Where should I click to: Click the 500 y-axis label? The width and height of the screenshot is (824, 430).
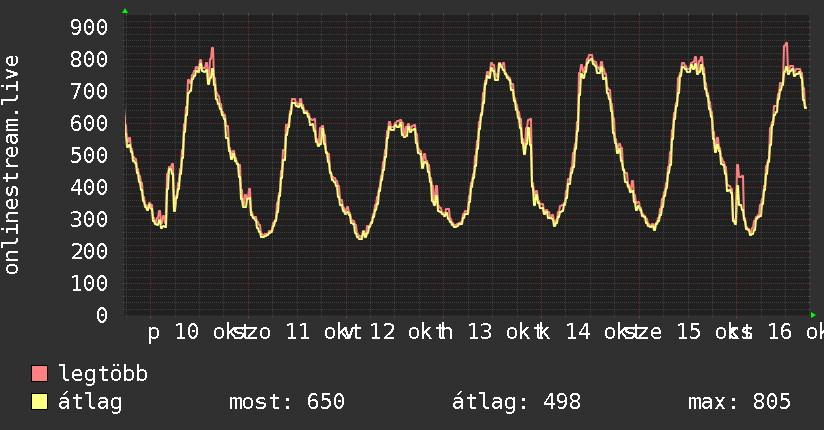(x=89, y=155)
